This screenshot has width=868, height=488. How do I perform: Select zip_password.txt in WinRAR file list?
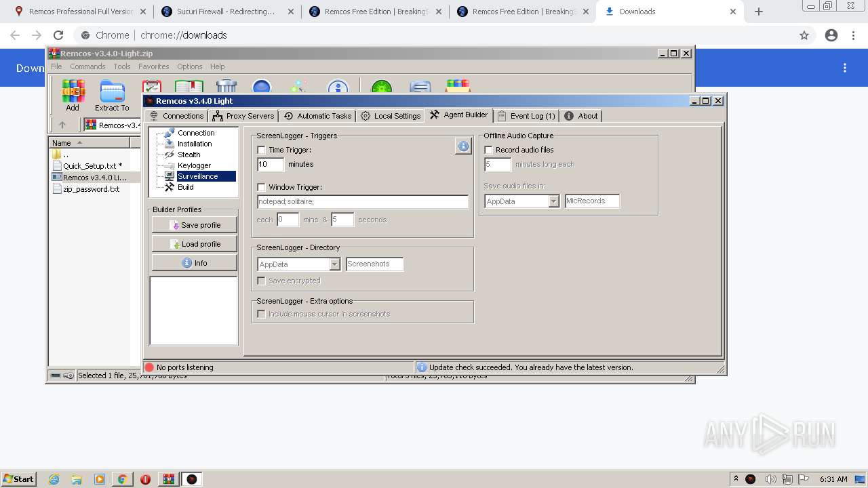tap(92, 189)
